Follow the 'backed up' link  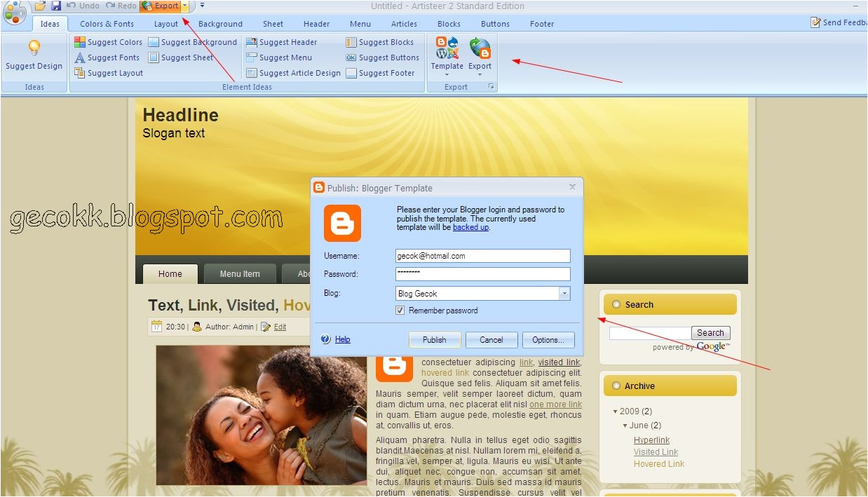(470, 227)
